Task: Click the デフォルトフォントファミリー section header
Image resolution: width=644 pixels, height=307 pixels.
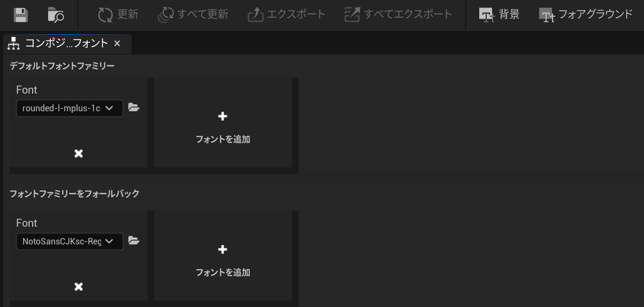Action: tap(62, 66)
